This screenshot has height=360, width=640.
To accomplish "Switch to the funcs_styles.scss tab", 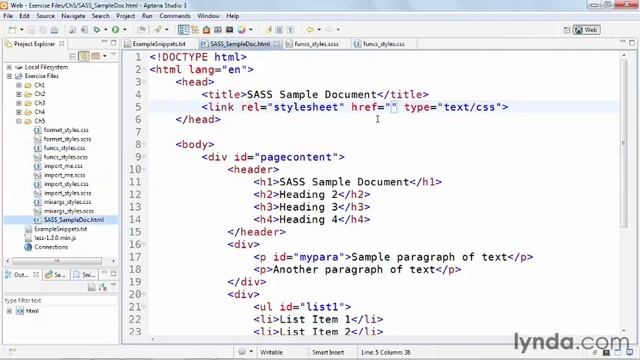I will click(316, 44).
